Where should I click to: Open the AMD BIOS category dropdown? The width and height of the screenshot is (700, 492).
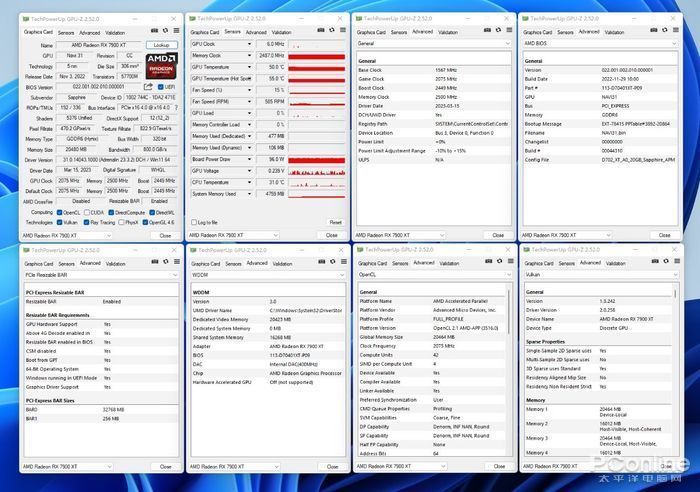[x=600, y=43]
